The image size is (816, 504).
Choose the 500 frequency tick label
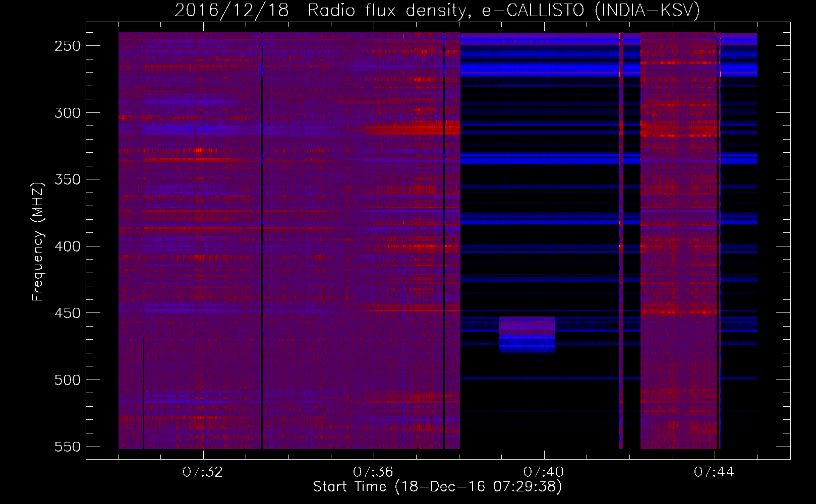68,380
